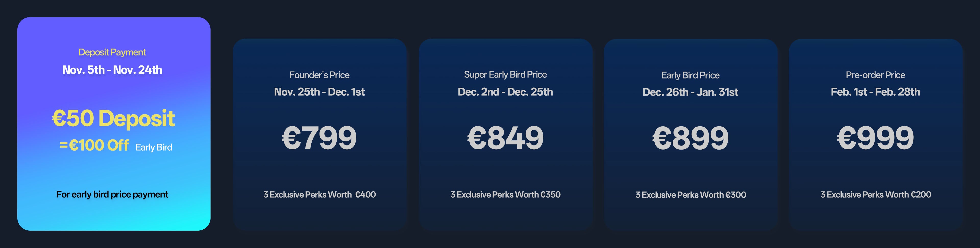
Task: Click the =€100 Off discount text
Action: 94,145
